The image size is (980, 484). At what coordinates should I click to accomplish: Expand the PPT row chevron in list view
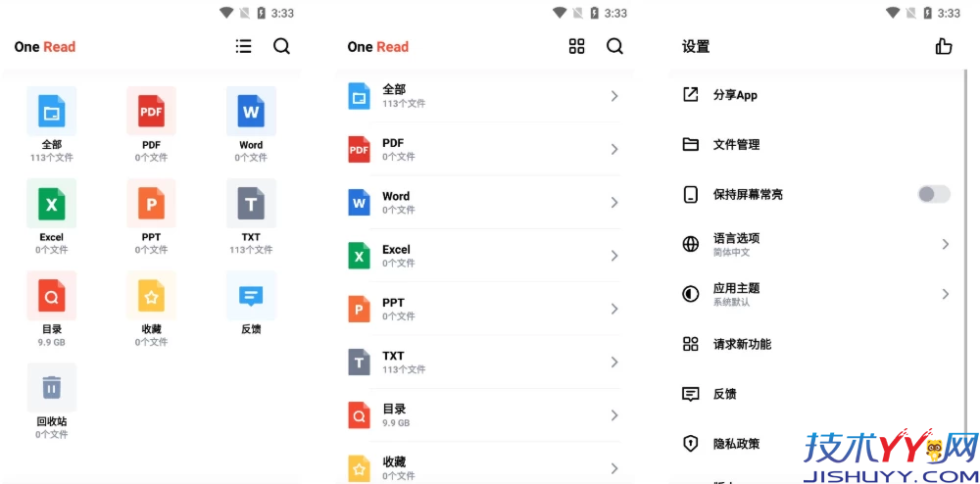pyautogui.click(x=614, y=310)
